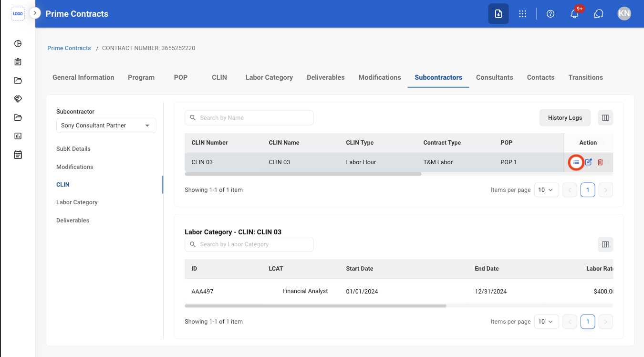Click the download document icon in header

[x=499, y=14]
